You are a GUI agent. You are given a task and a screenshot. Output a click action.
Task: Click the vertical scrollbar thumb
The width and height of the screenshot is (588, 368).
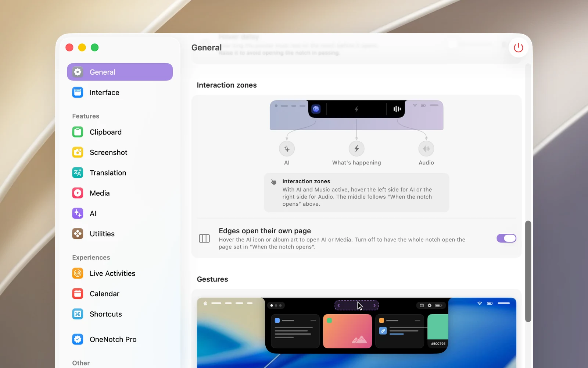pyautogui.click(x=528, y=271)
